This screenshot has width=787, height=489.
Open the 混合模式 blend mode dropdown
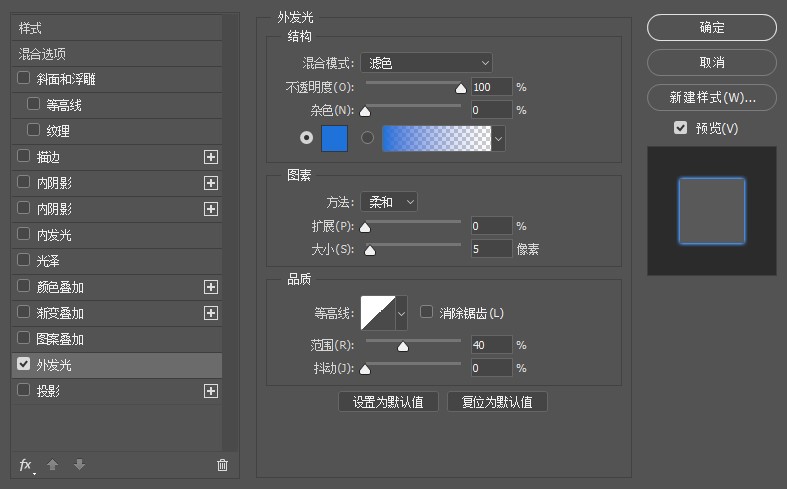(427, 63)
